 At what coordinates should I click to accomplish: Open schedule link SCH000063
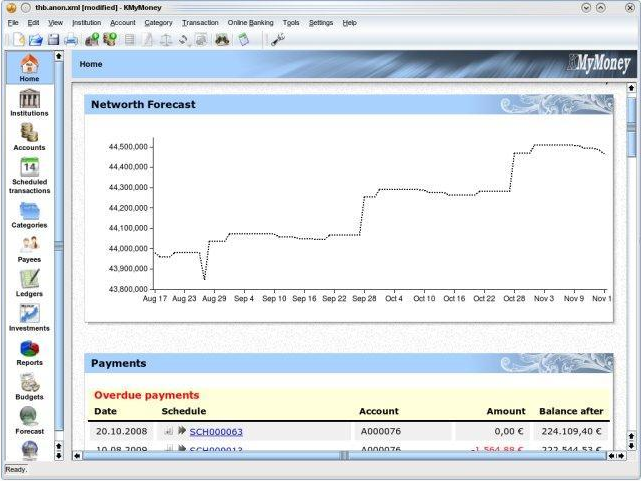pyautogui.click(x=215, y=432)
